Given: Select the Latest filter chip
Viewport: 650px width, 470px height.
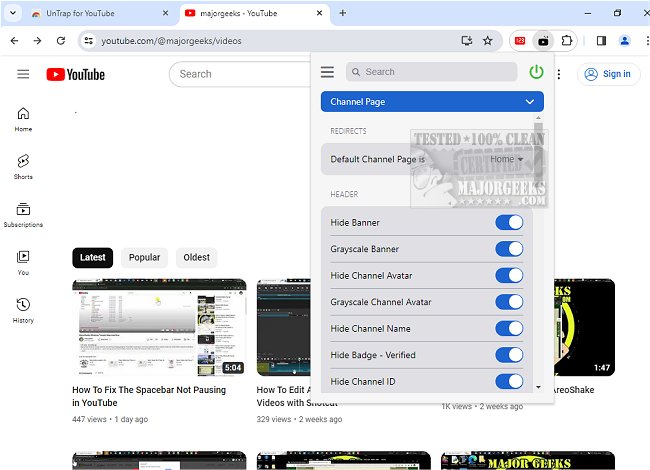Looking at the screenshot, I should pyautogui.click(x=92, y=257).
